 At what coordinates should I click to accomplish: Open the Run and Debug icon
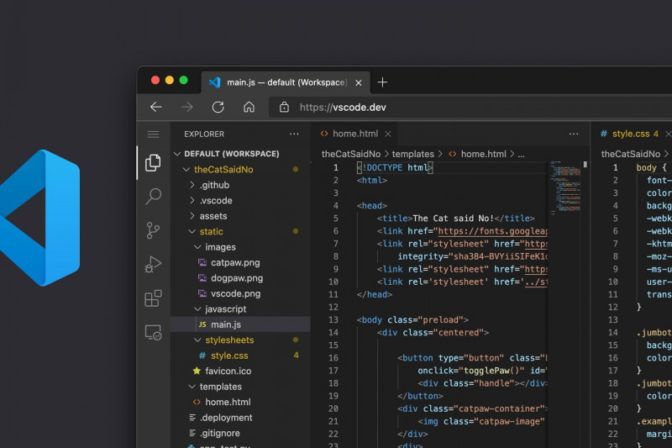pos(153,264)
